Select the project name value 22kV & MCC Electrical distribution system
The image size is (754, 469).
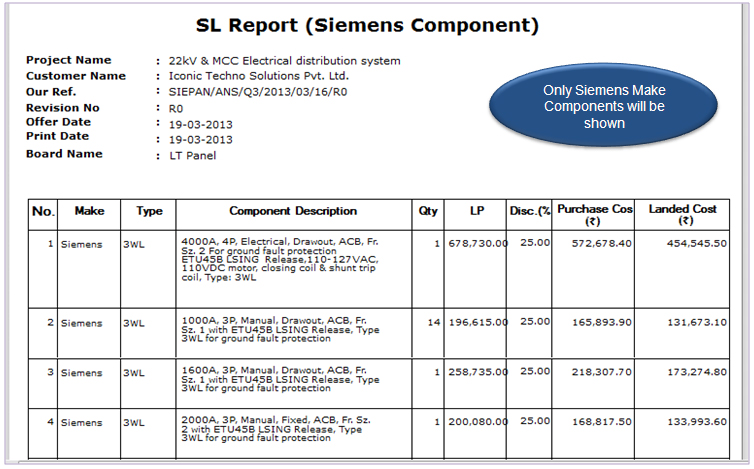[x=284, y=61]
